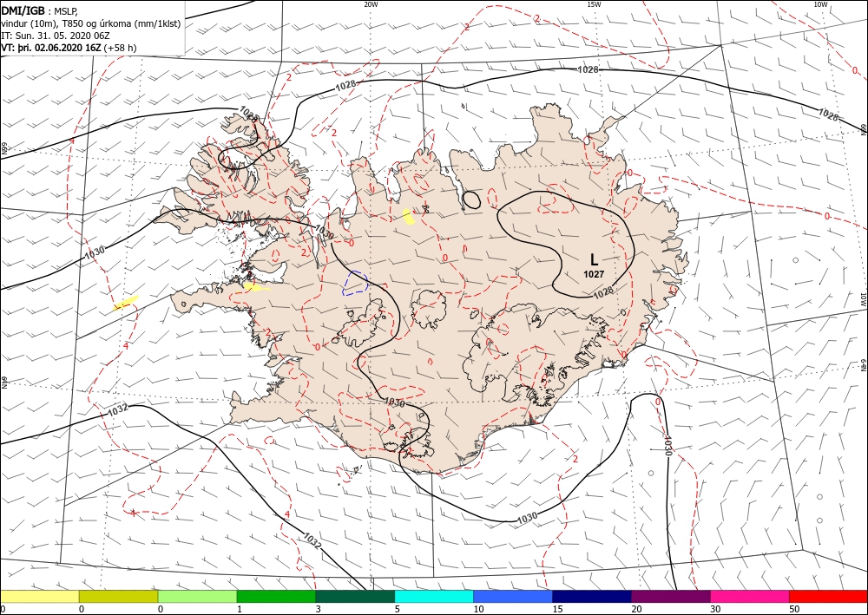Image resolution: width=868 pixels, height=615 pixels.
Task: Click the bright blue legend swatch above 10
Action: [513, 596]
